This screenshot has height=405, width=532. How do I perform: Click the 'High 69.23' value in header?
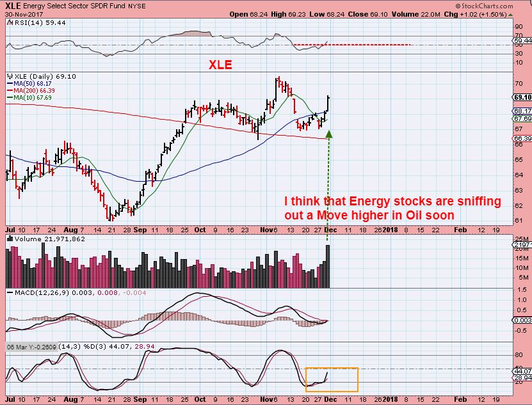tap(288, 14)
